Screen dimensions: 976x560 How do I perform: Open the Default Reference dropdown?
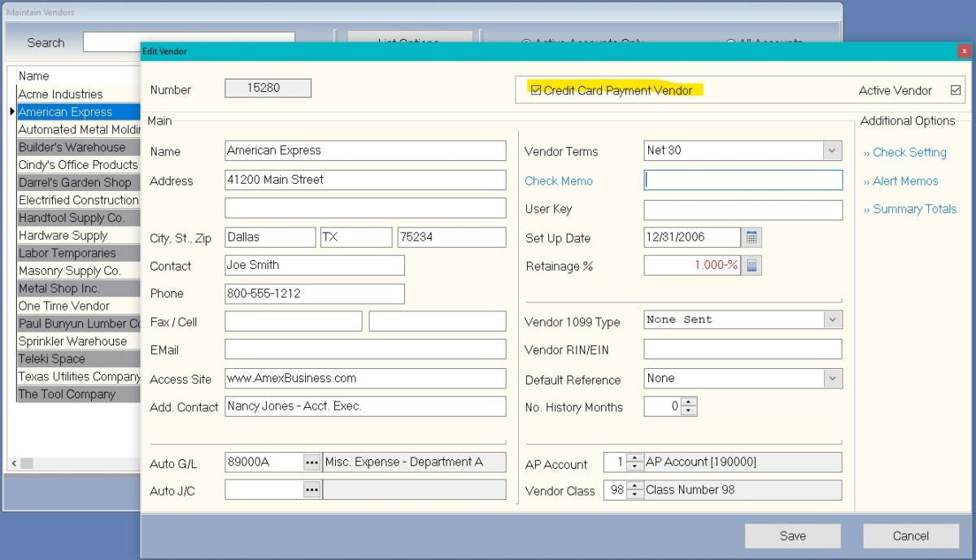(x=831, y=378)
